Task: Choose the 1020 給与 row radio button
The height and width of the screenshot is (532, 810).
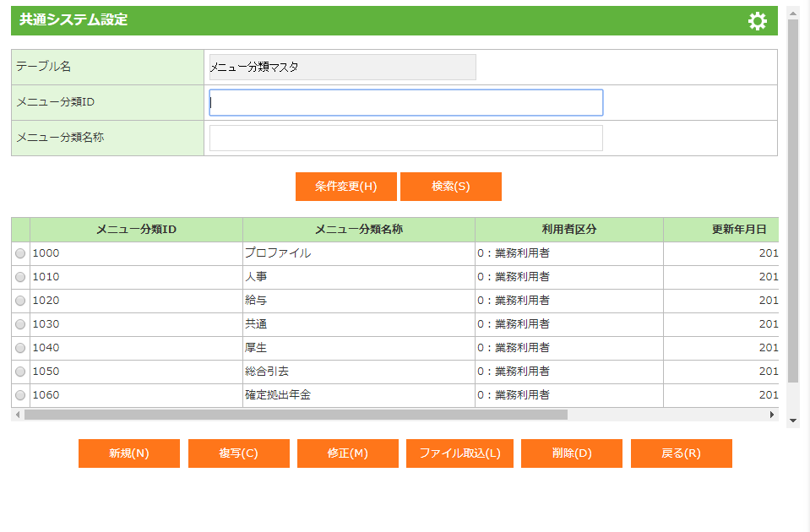Action: [20, 301]
